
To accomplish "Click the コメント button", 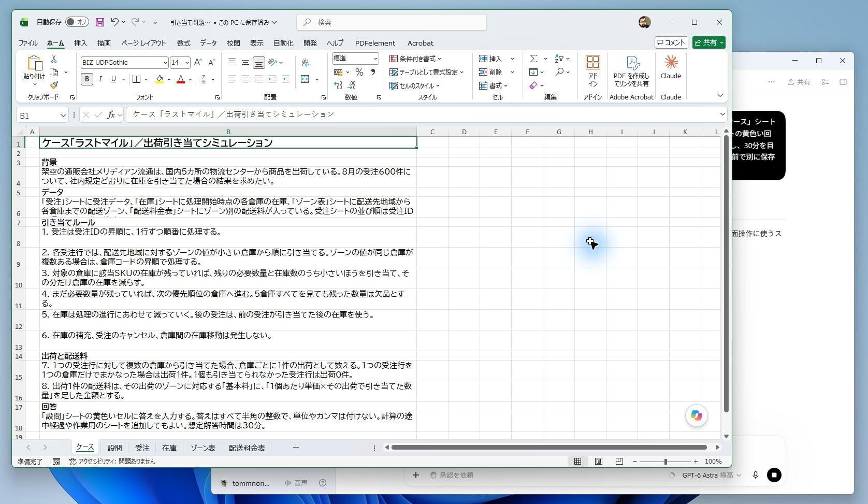I will click(x=671, y=42).
